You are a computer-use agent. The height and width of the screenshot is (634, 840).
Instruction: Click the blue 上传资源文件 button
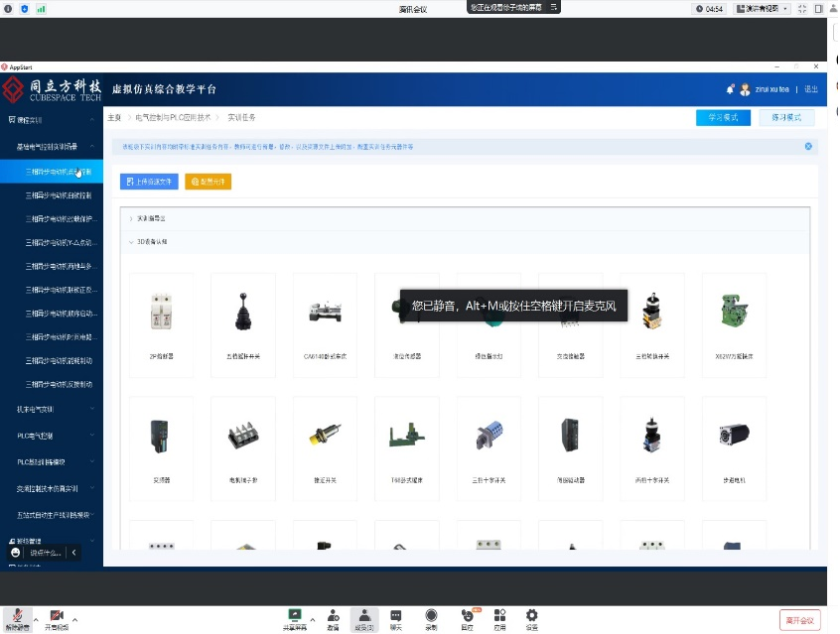(x=149, y=182)
